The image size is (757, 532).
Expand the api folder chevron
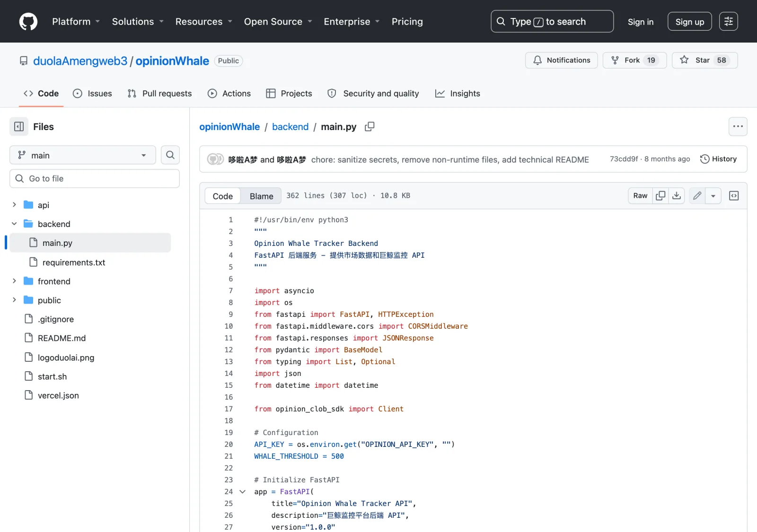tap(14, 205)
